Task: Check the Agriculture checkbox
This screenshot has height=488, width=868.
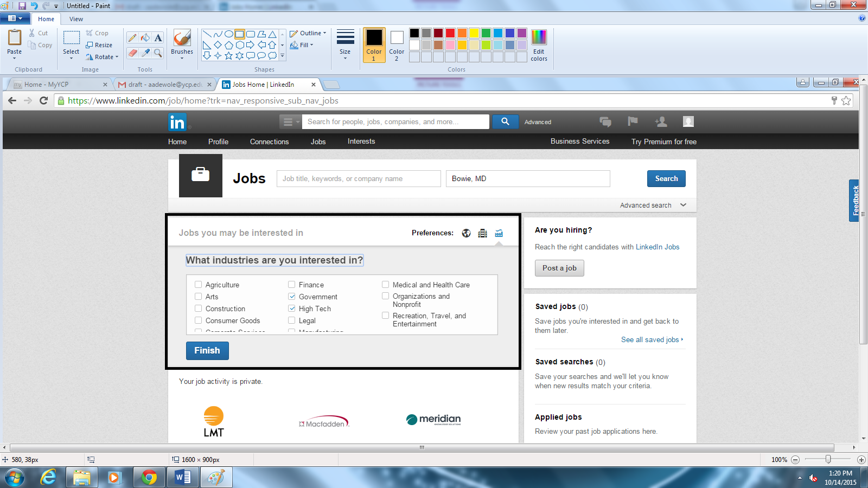Action: [x=198, y=285]
